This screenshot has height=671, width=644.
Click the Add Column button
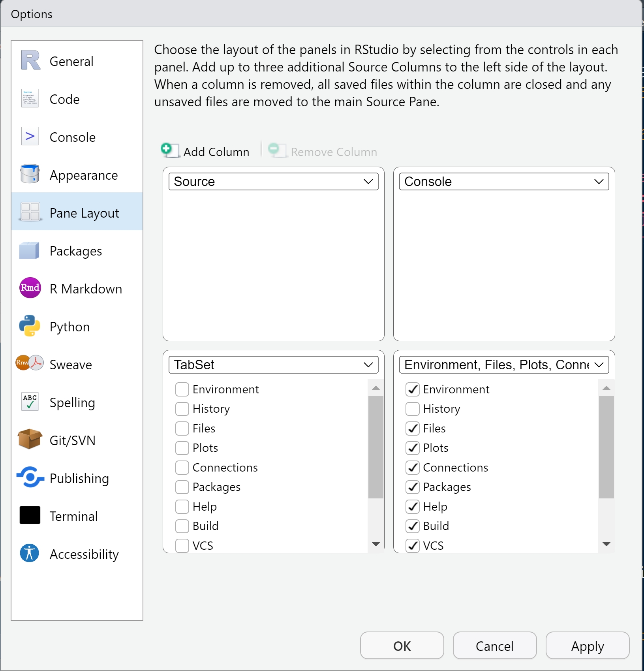(206, 151)
